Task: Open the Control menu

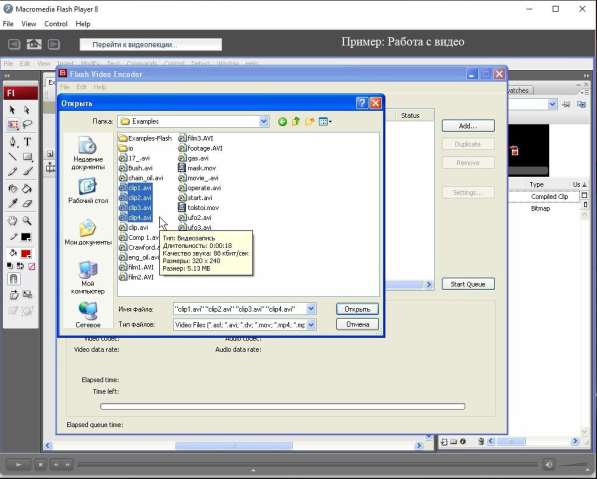Action: 56,24
